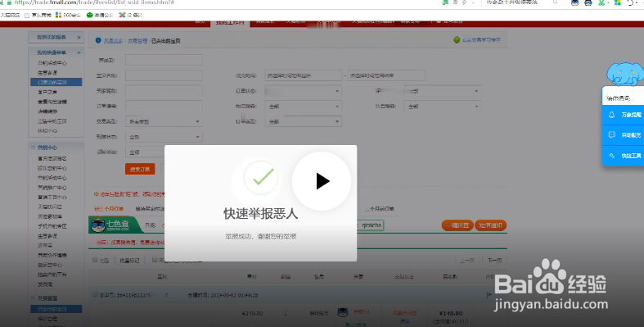Open the 订单状态 dropdown
644x327 pixels.
click(x=303, y=91)
